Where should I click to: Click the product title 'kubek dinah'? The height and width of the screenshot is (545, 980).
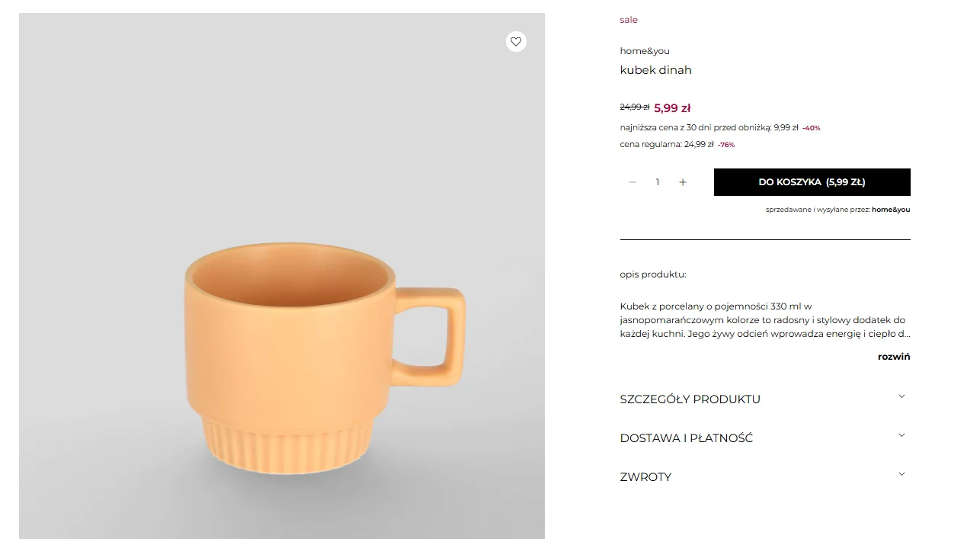point(655,70)
